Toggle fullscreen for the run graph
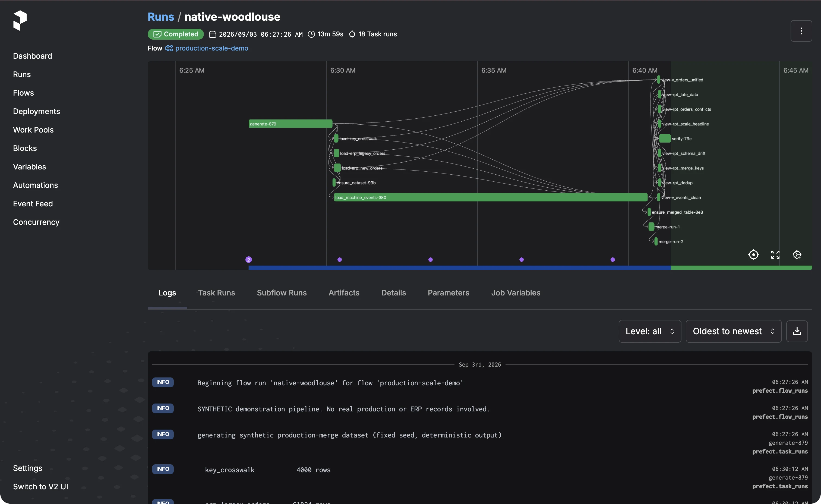 click(775, 255)
